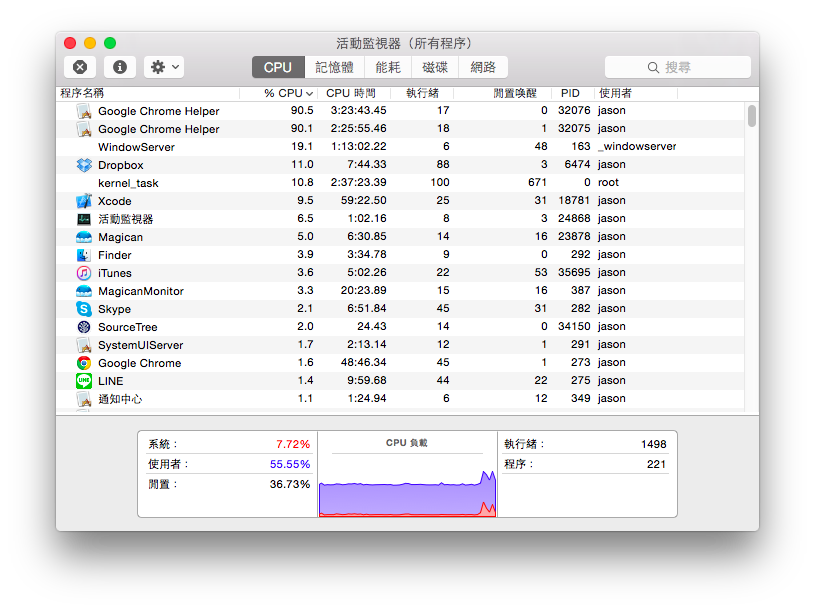This screenshot has width=815, height=611.
Task: Open the 網路 tab
Action: pyautogui.click(x=483, y=67)
